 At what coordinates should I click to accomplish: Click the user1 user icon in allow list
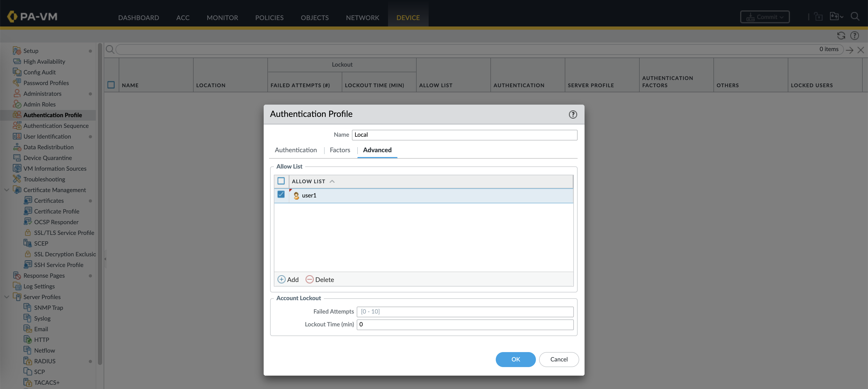[296, 196]
